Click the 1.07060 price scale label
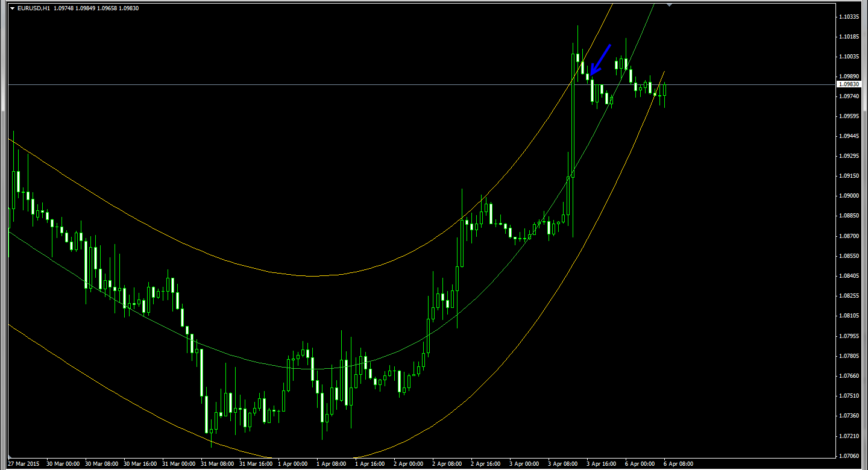 click(x=850, y=456)
